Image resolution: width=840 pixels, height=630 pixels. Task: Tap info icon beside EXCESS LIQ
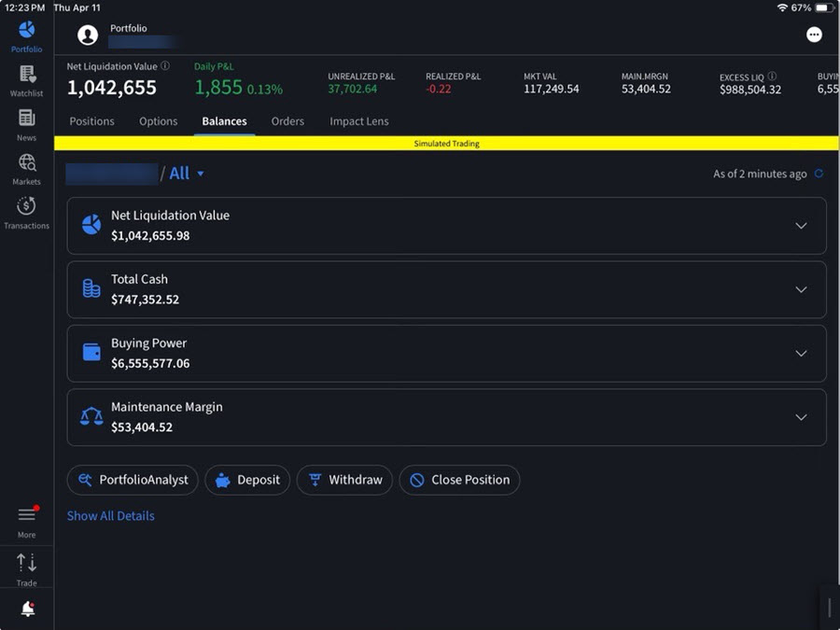772,77
